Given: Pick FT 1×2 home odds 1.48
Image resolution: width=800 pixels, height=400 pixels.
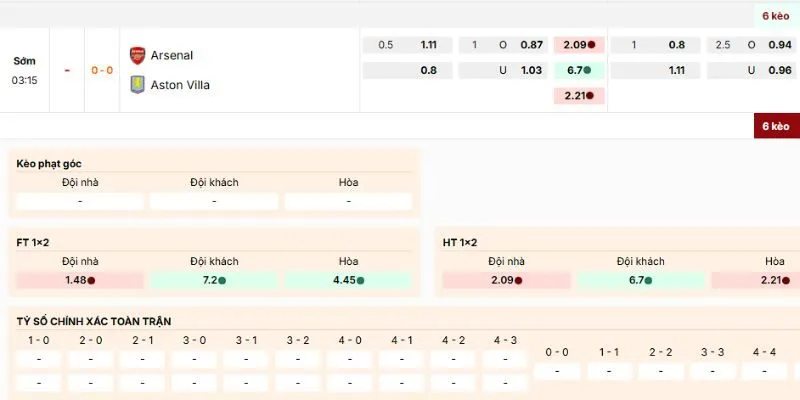Looking at the screenshot, I should click(80, 280).
